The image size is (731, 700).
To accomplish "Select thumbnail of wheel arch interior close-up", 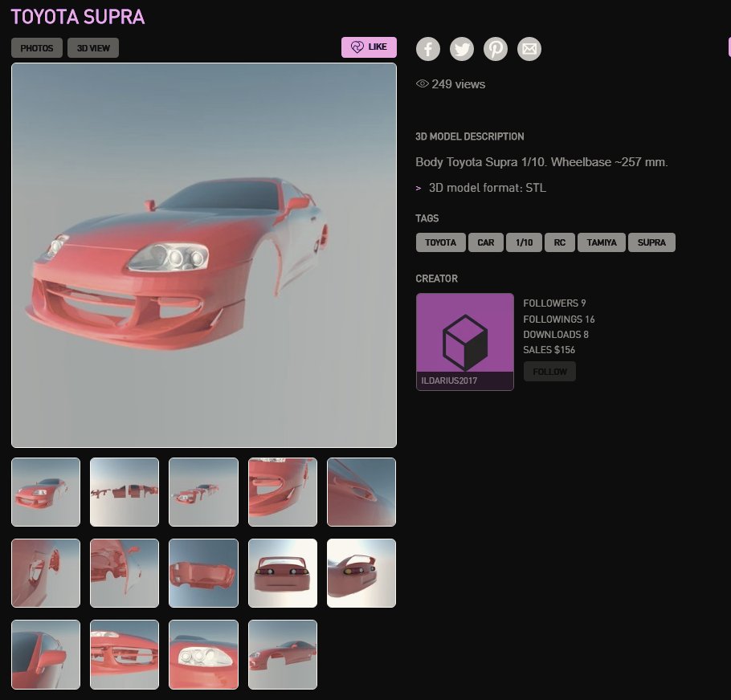I will 46,573.
